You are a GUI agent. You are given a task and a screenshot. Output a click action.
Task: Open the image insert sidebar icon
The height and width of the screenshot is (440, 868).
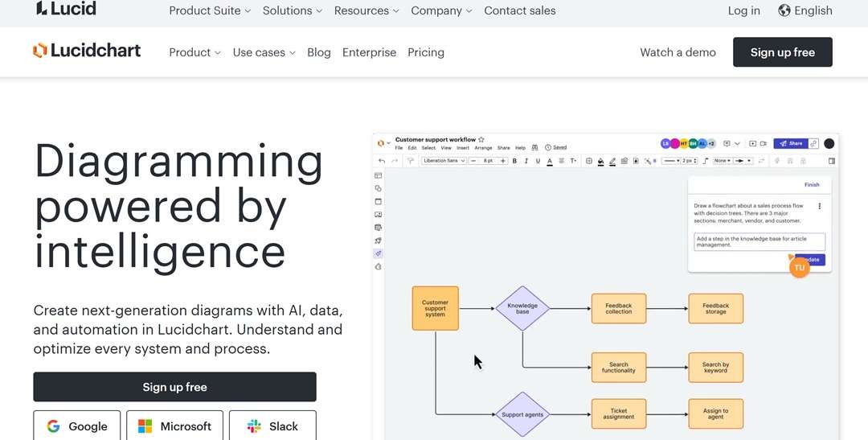[x=378, y=215]
